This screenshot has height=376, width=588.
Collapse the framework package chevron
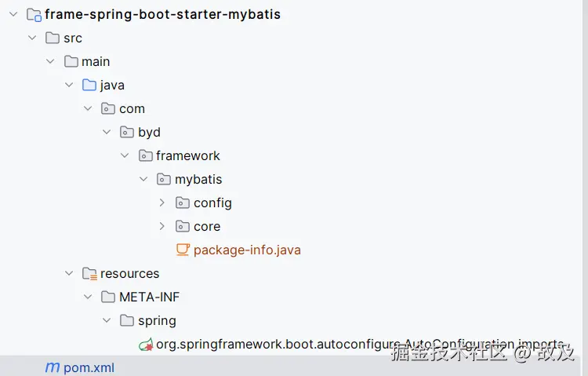[x=125, y=155]
